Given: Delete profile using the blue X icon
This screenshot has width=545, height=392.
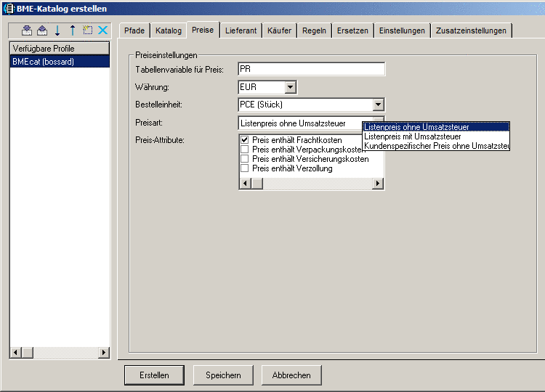Looking at the screenshot, I should (103, 30).
